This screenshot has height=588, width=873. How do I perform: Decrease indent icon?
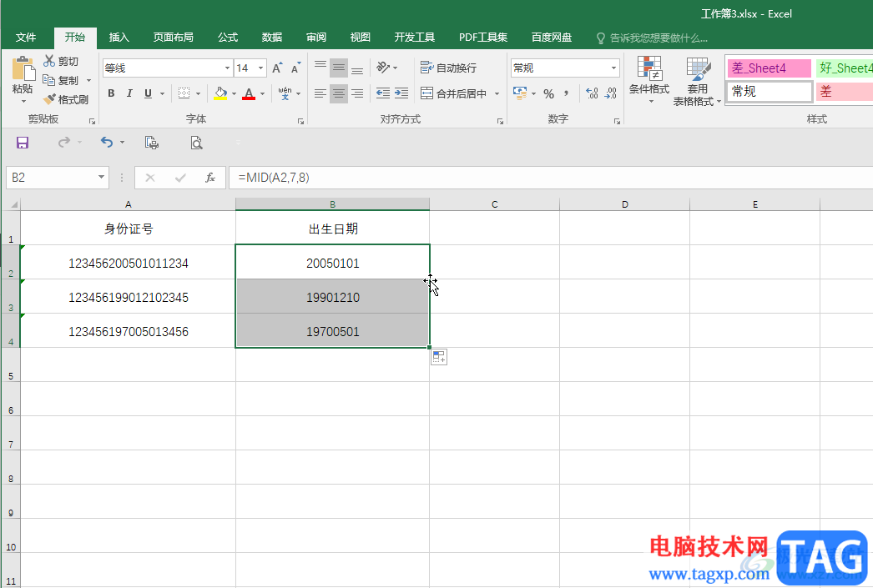(383, 93)
